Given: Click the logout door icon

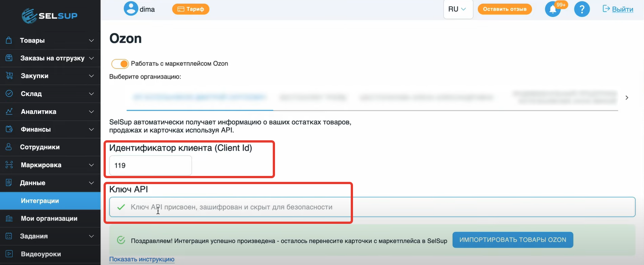Looking at the screenshot, I should point(606,9).
